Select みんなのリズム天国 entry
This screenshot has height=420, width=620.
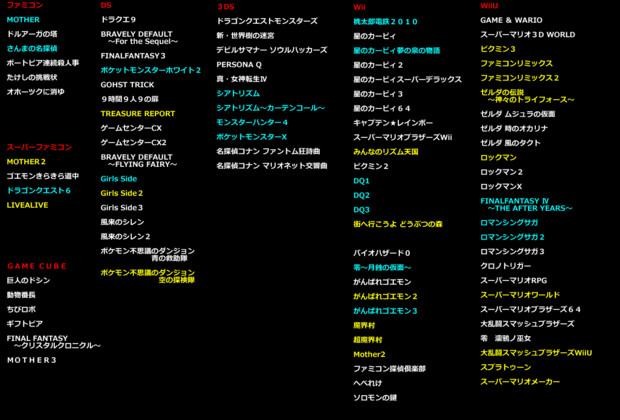[386, 152]
